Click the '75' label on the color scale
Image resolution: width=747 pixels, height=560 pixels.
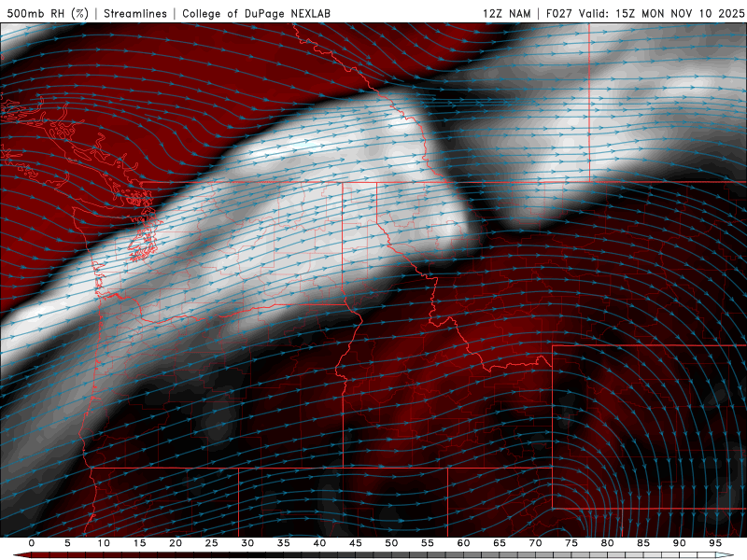pyautogui.click(x=571, y=543)
